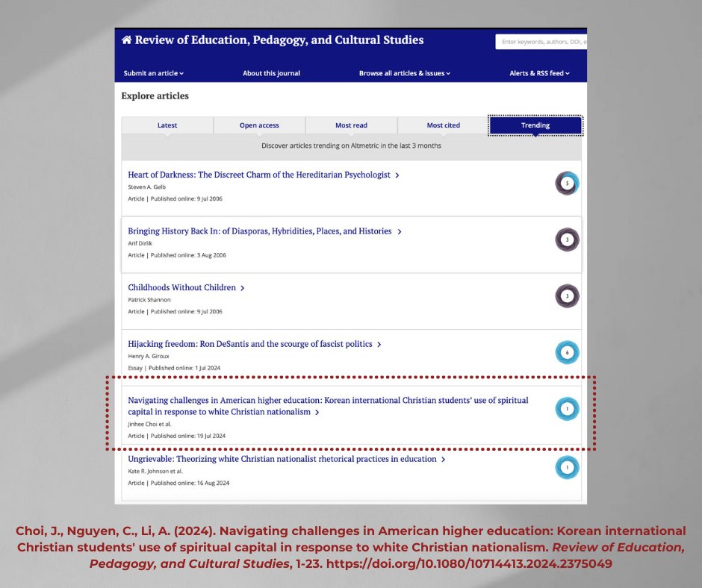
Task: Open Altmetric badge for Bringing History Back In
Action: tap(568, 240)
